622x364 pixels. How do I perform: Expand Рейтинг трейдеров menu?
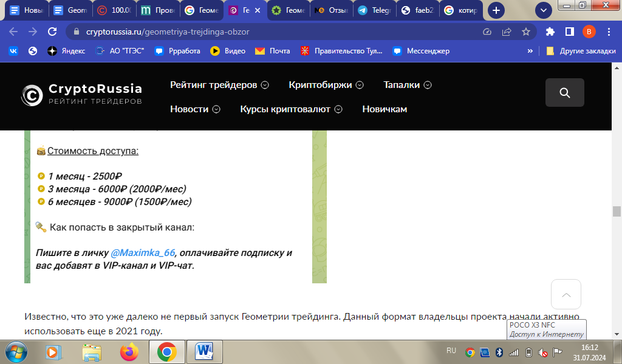pyautogui.click(x=219, y=85)
